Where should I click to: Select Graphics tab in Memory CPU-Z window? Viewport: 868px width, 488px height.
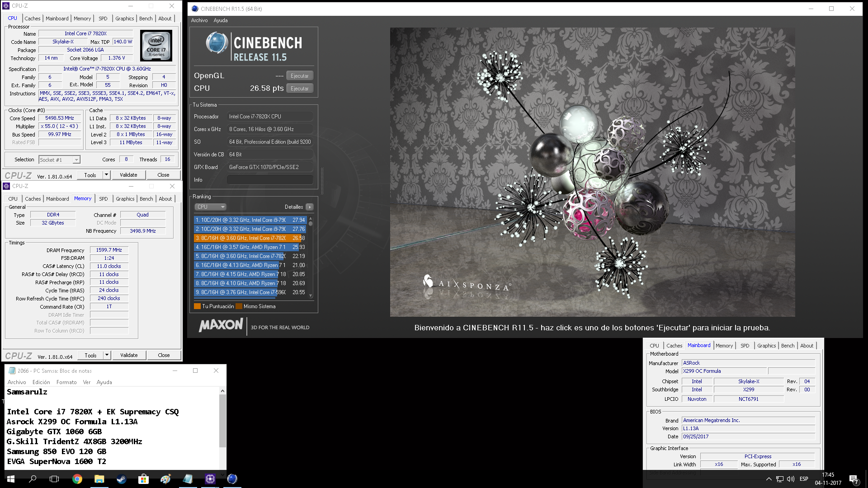[x=125, y=199]
